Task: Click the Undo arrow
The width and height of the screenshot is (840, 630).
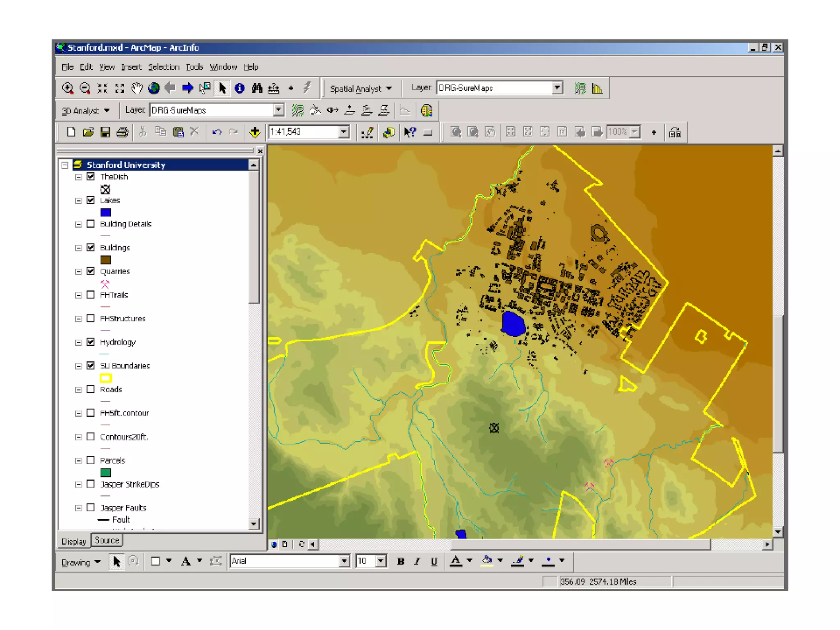Action: point(217,132)
